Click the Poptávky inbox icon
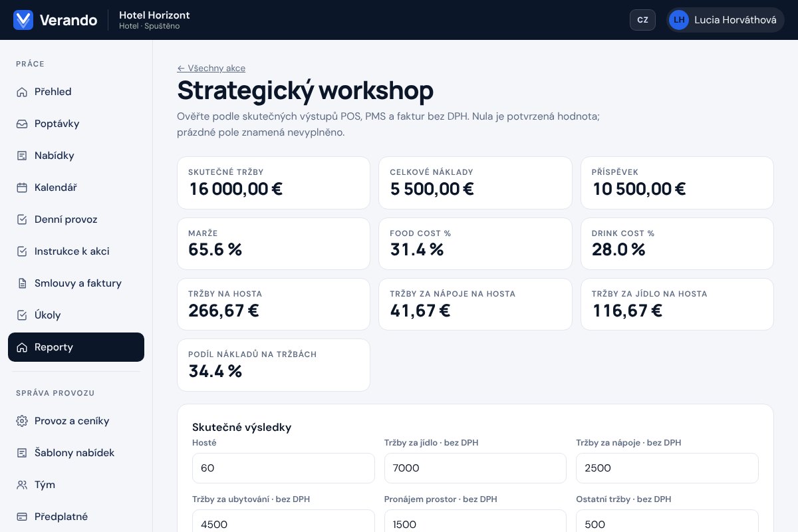The width and height of the screenshot is (798, 532). coord(22,124)
